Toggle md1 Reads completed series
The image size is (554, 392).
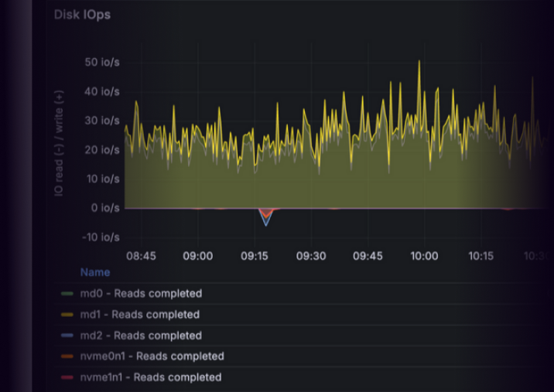(x=139, y=315)
